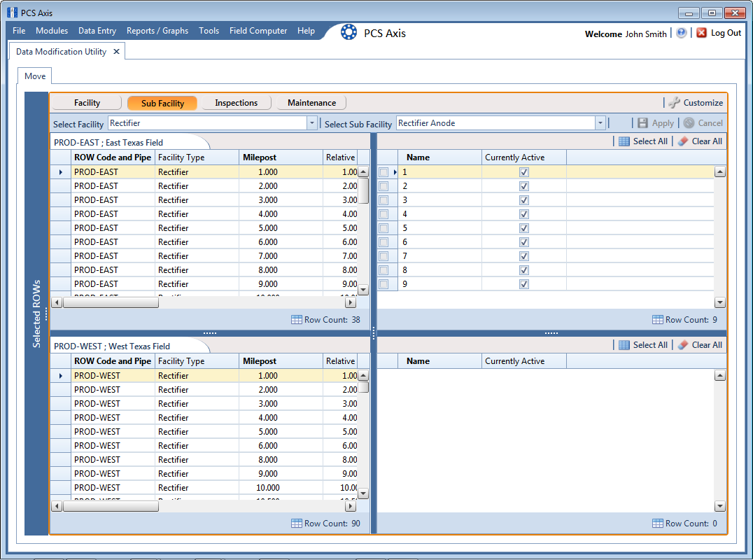753x560 pixels.
Task: Click scroll-down arrow in PROD-EAST facility grid
Action: tap(363, 290)
